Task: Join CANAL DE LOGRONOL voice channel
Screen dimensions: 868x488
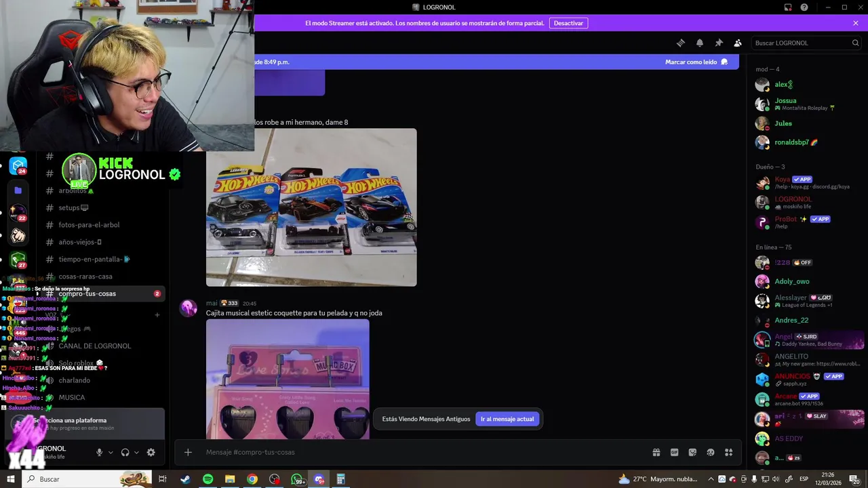Action: click(102, 346)
